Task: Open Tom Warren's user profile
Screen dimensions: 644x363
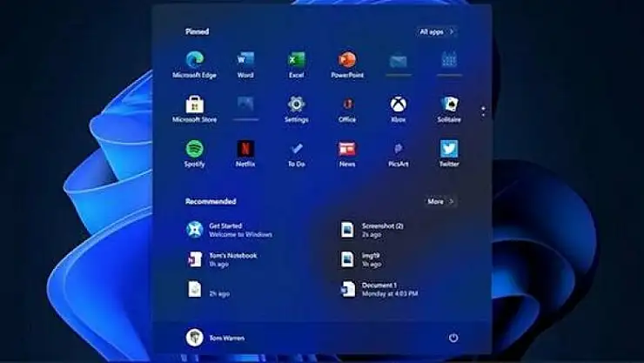Action: tap(215, 338)
